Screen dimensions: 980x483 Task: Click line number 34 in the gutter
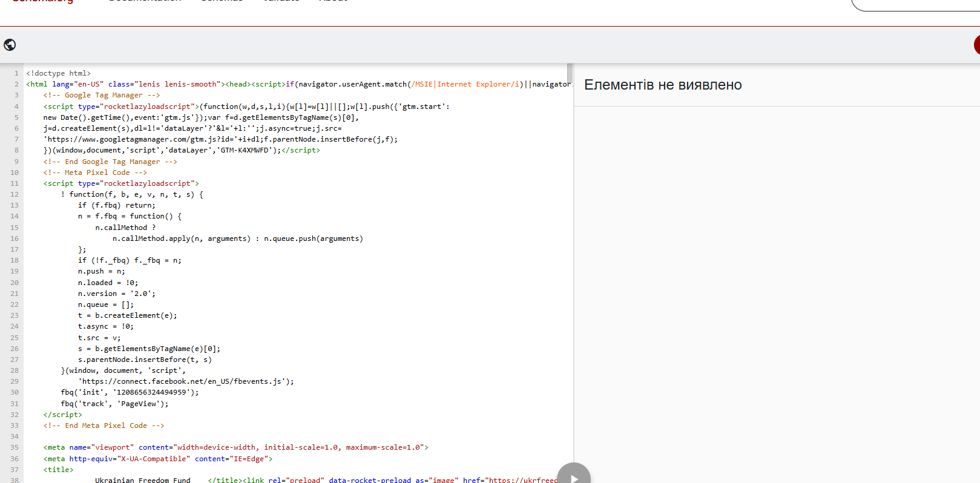pos(15,436)
